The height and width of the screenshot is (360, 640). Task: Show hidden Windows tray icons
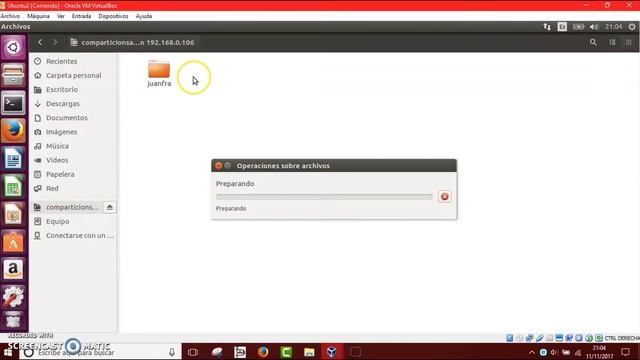click(x=531, y=352)
